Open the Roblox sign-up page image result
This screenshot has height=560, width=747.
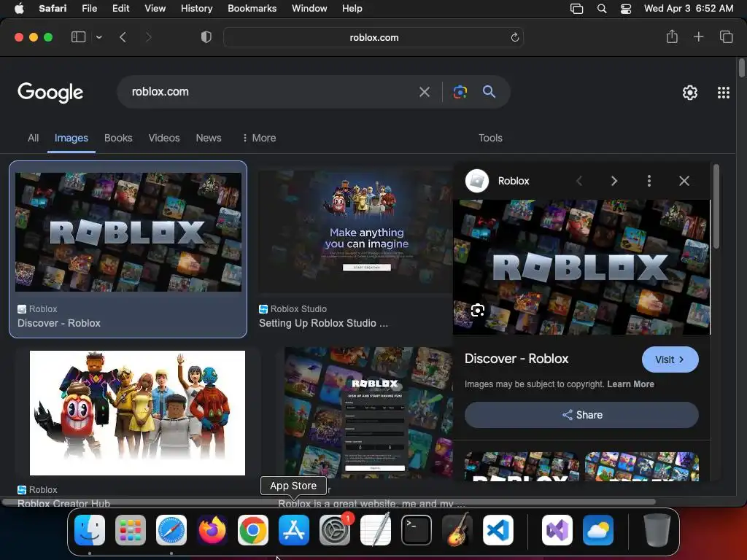368,413
